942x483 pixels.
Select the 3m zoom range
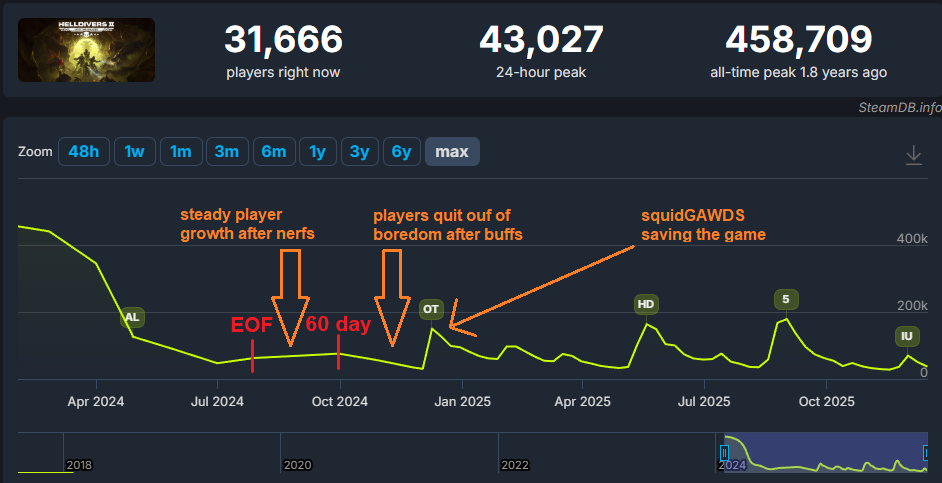pyautogui.click(x=227, y=151)
